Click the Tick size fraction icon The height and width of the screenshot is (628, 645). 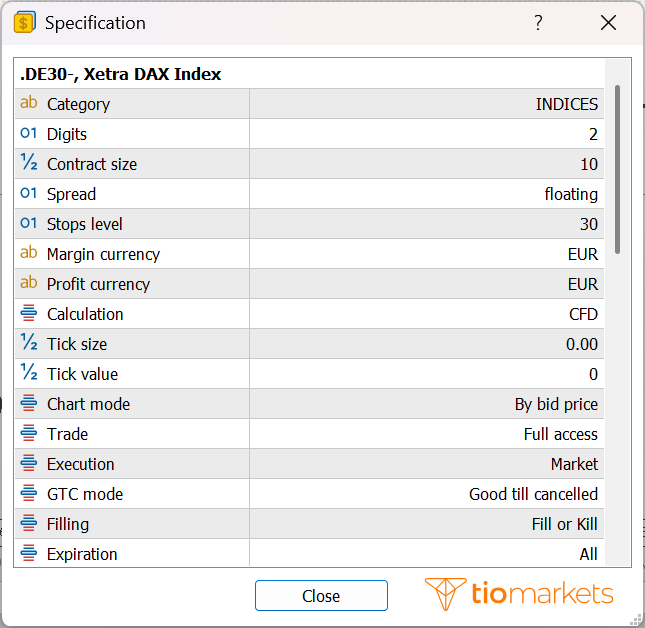tap(29, 341)
